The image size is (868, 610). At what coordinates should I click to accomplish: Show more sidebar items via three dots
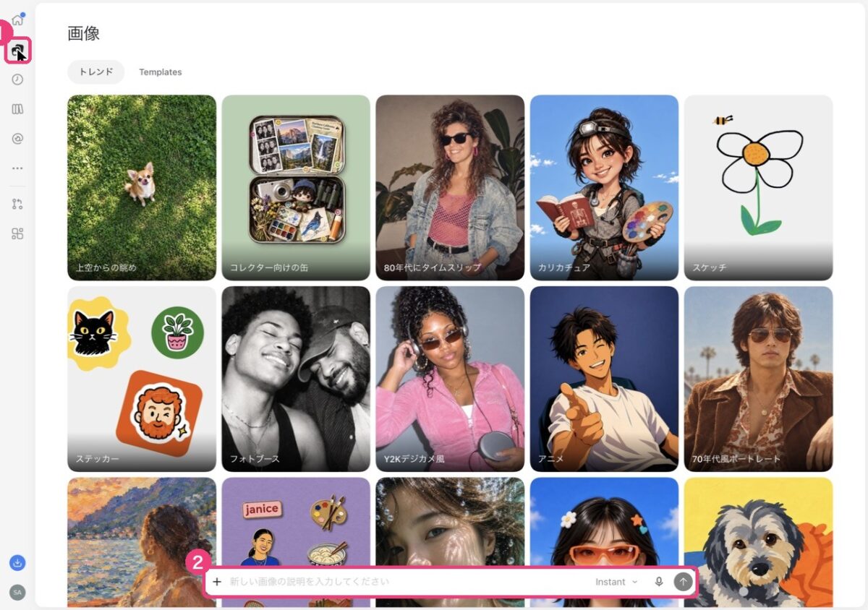click(17, 168)
